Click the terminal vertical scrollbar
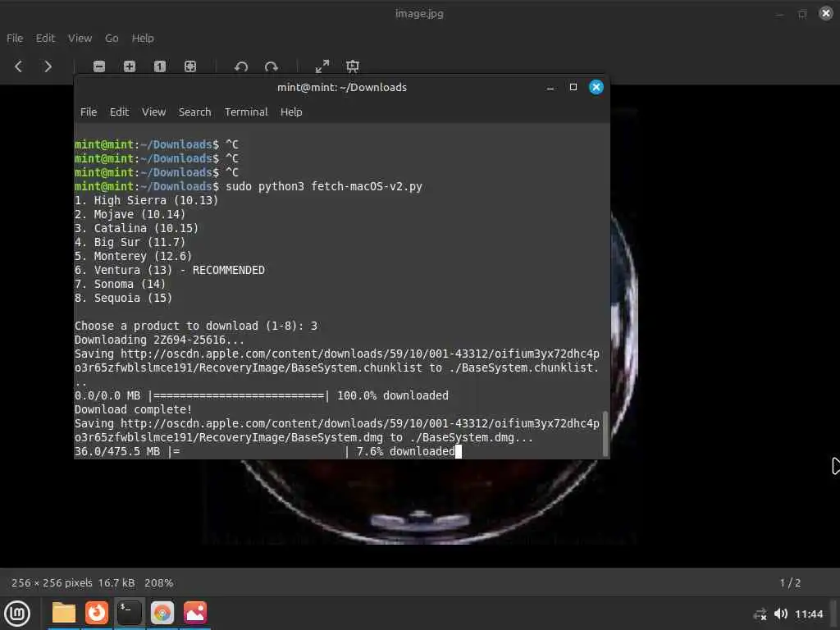The width and height of the screenshot is (840, 630). pyautogui.click(x=605, y=434)
